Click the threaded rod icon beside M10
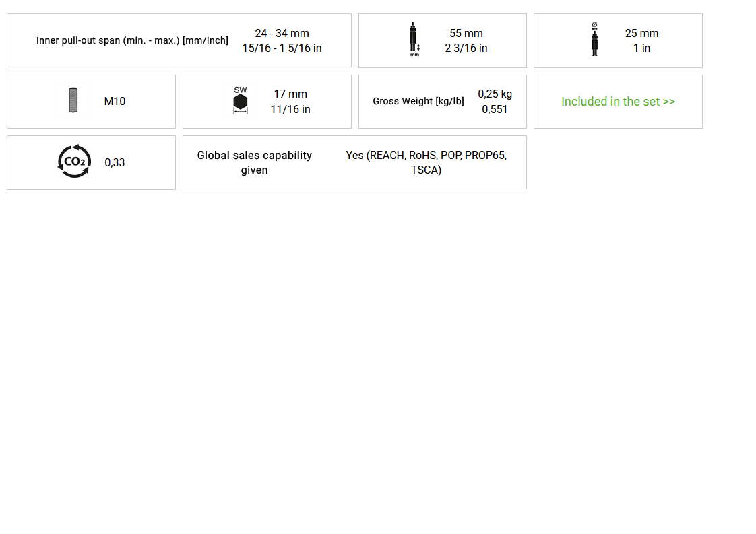Viewport: 756px width, 534px height. 73,100
